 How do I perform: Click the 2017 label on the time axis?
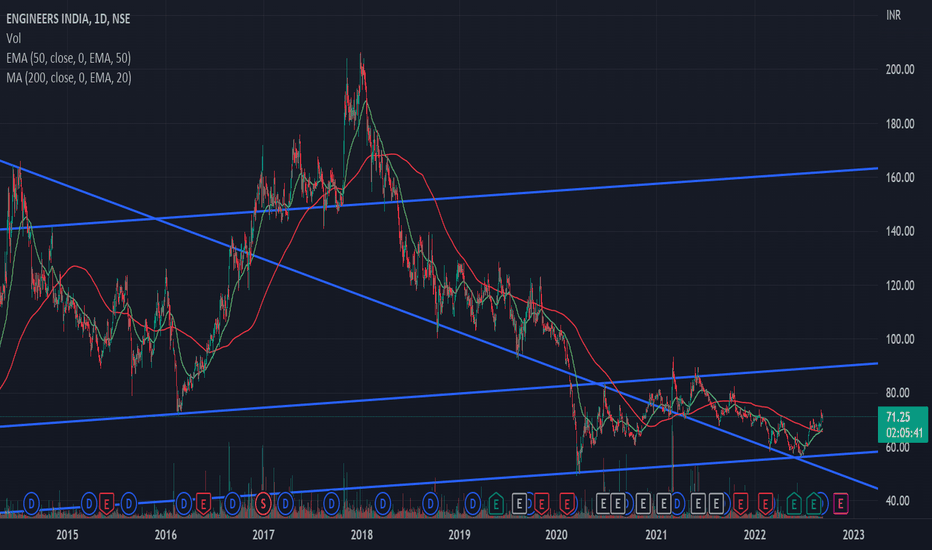point(263,535)
